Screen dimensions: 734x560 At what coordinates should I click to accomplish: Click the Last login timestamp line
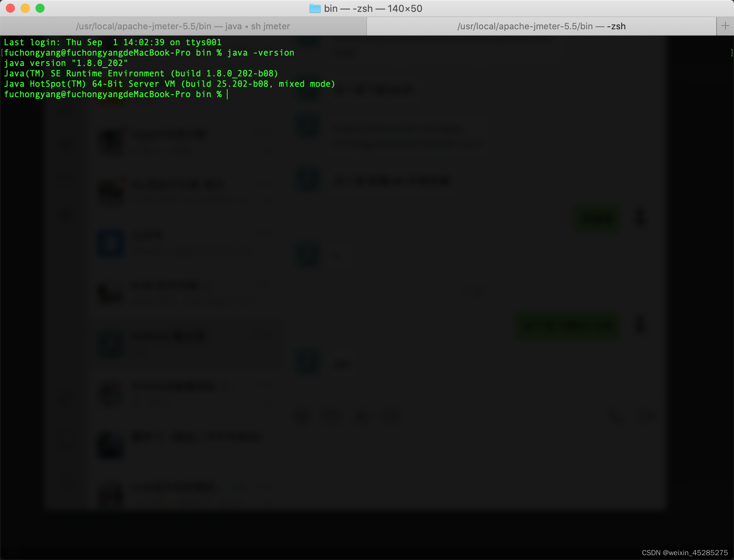point(112,42)
